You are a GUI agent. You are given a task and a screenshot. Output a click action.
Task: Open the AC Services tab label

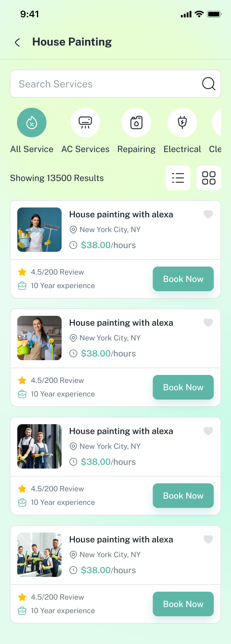[85, 149]
